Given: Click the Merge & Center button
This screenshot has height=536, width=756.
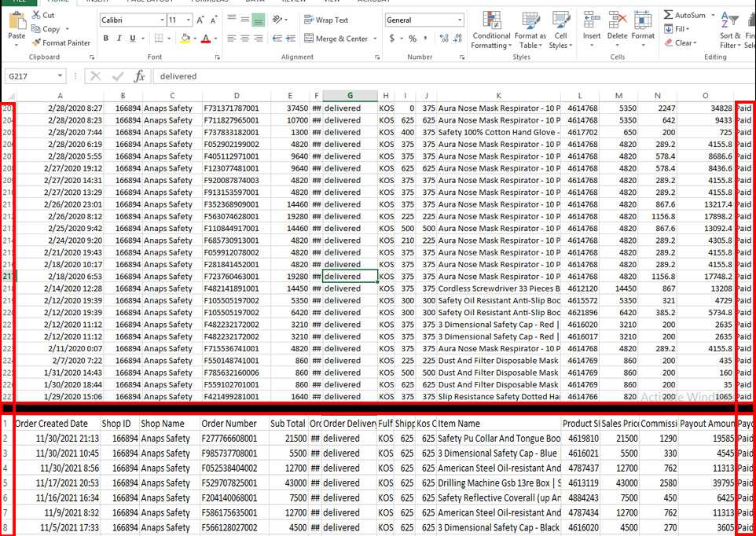Looking at the screenshot, I should tap(336, 39).
